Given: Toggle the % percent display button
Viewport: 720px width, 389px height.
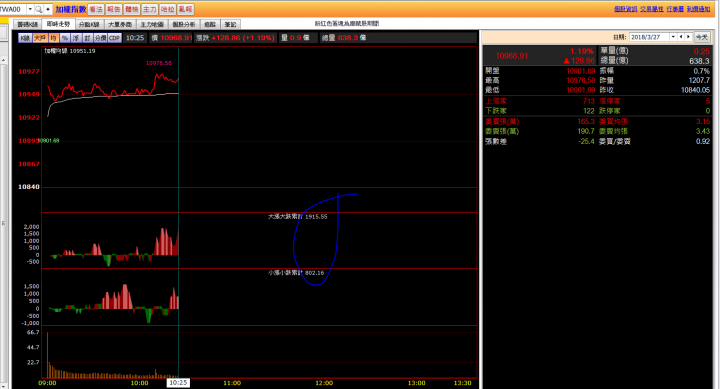Looking at the screenshot, I should (x=65, y=38).
